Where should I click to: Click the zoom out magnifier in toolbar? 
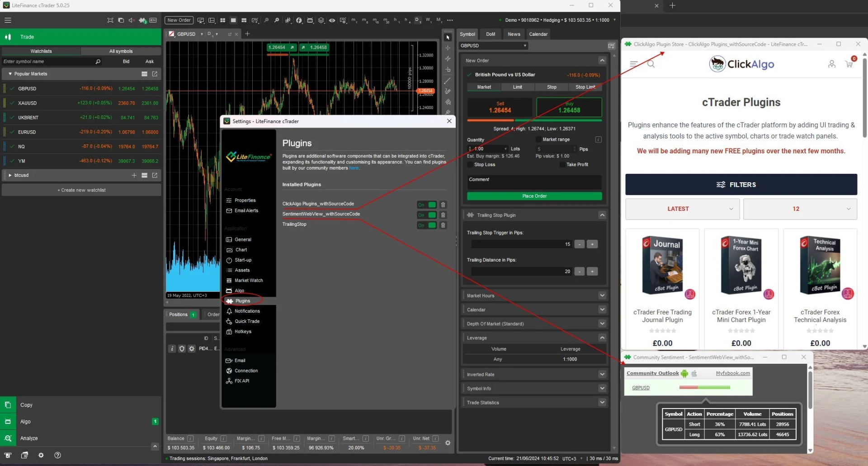pos(266,20)
